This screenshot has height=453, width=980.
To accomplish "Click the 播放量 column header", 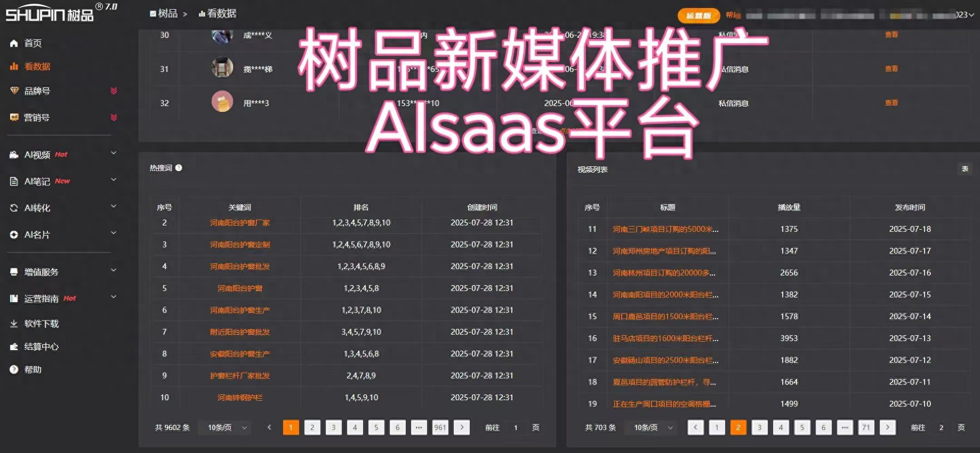I will pyautogui.click(x=789, y=207).
